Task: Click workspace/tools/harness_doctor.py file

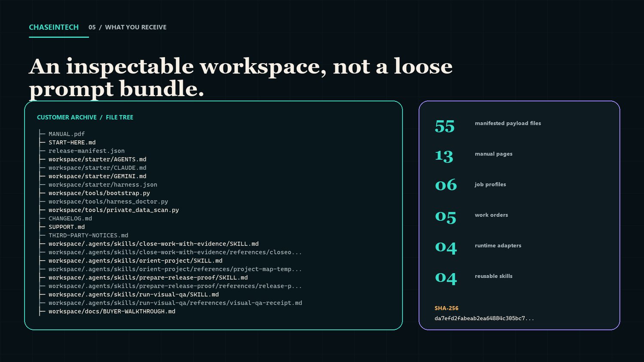Action: click(x=108, y=201)
